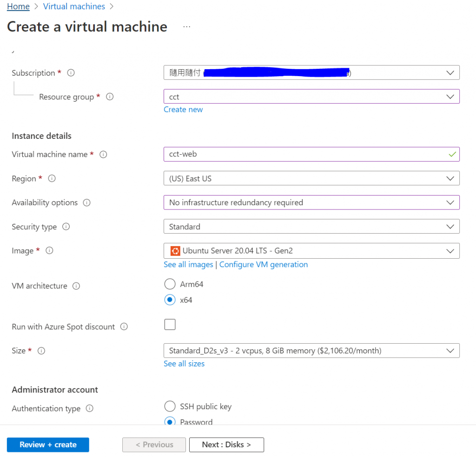The height and width of the screenshot is (457, 476).
Task: Open the more options ellipsis menu
Action: pyautogui.click(x=187, y=27)
